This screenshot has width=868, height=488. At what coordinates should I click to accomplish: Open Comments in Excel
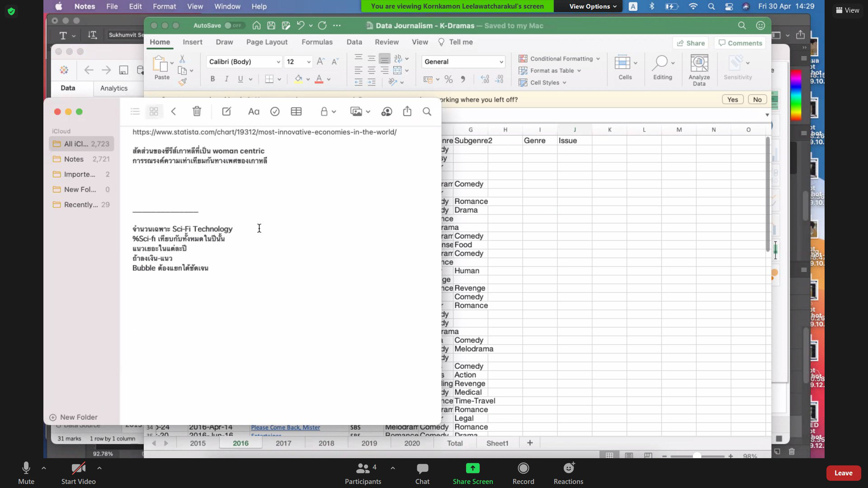[x=741, y=43]
